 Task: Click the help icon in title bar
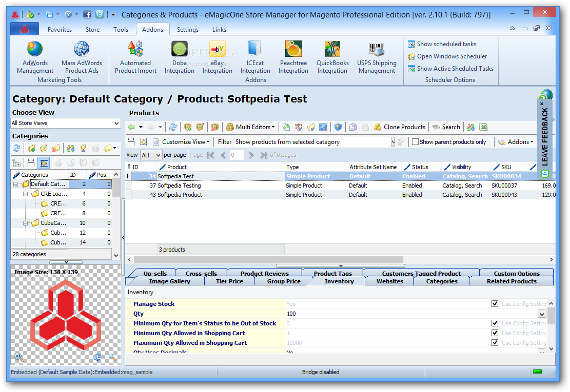tap(68, 14)
